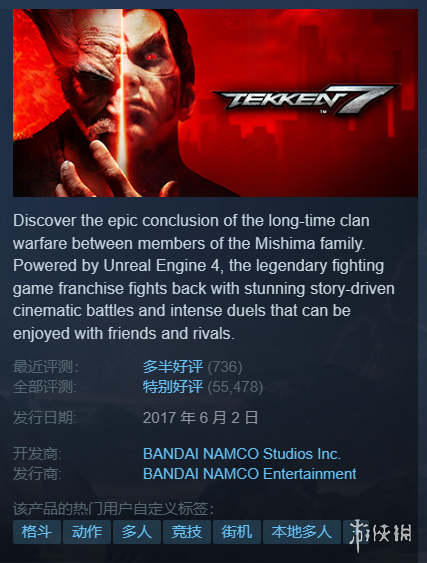
Task: Open publisher BANDAI NAMCO Entertainment page
Action: pyautogui.click(x=250, y=474)
